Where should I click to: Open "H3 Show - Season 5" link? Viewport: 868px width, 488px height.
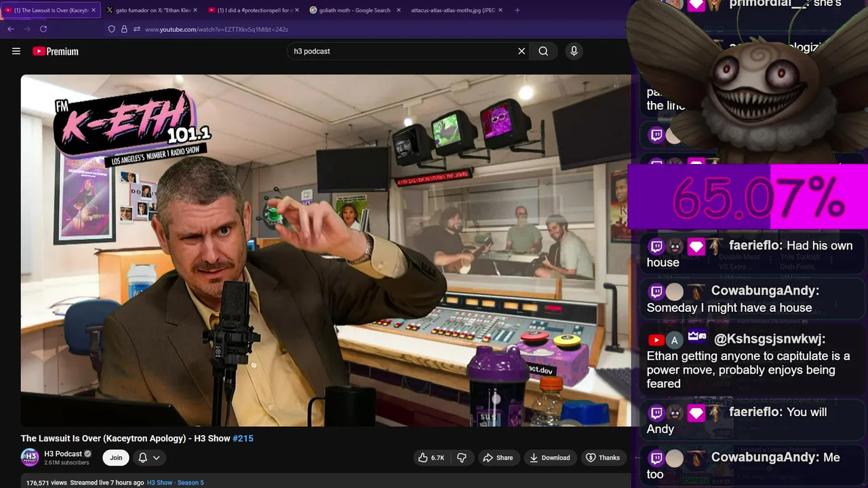pyautogui.click(x=175, y=483)
